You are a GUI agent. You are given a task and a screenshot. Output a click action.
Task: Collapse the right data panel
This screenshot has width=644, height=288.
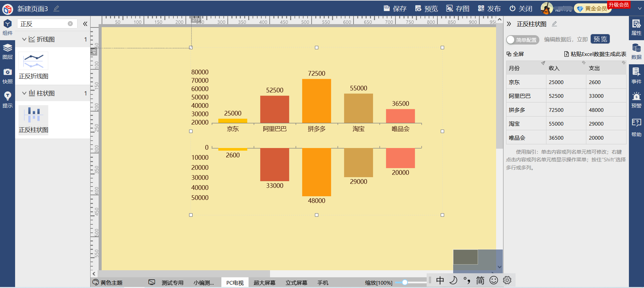(x=509, y=24)
